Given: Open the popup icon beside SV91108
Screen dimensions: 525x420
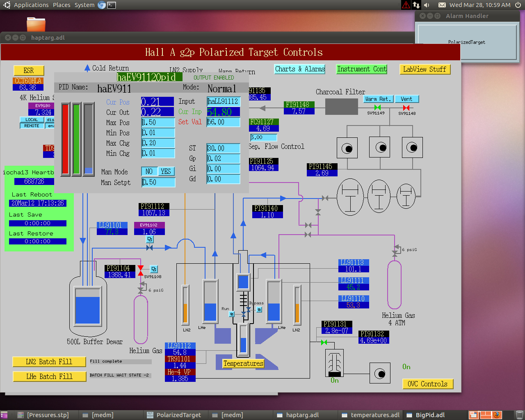Looking at the screenshot, I should (154, 269).
